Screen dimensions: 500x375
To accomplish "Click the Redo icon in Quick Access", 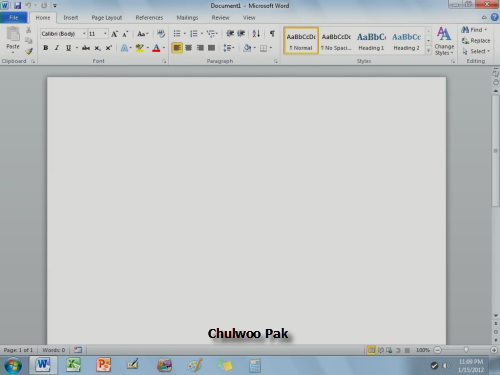I will coord(44,5).
